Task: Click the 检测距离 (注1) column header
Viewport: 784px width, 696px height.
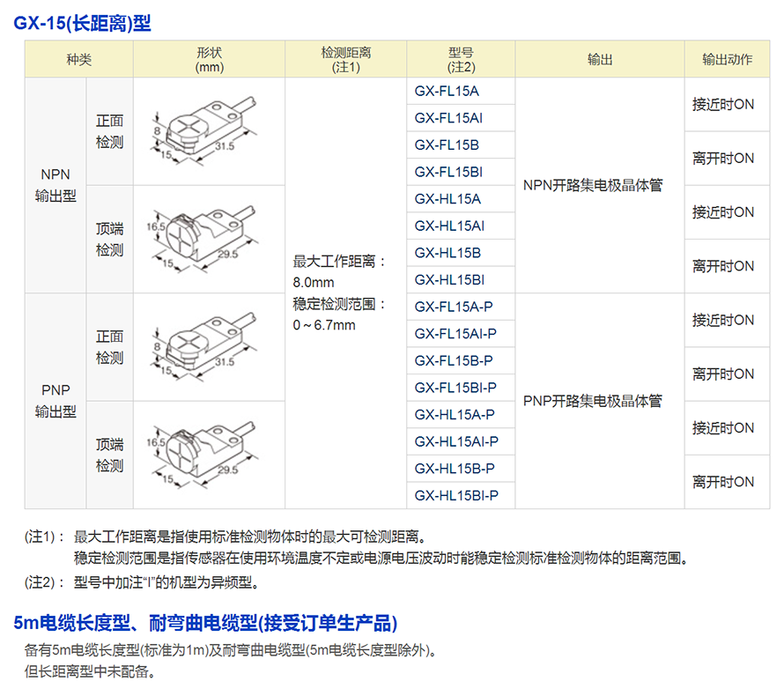Action: (x=345, y=59)
